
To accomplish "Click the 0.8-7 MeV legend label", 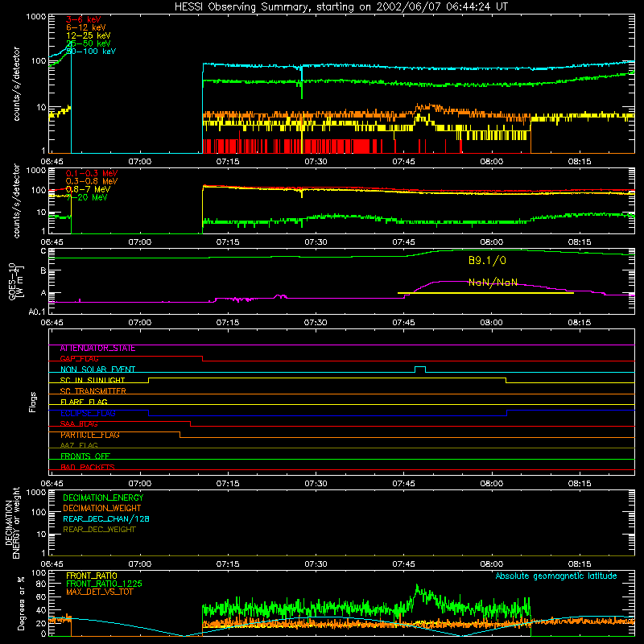I will [89, 189].
